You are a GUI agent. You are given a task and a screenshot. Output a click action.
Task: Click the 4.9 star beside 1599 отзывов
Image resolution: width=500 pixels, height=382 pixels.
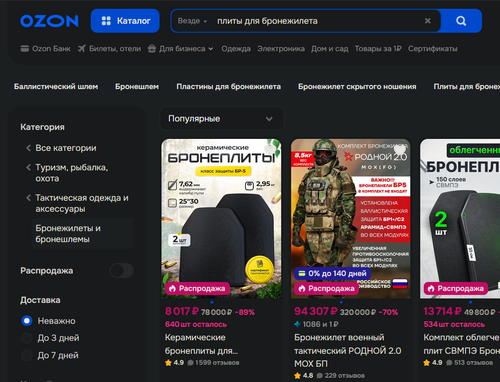tap(168, 363)
